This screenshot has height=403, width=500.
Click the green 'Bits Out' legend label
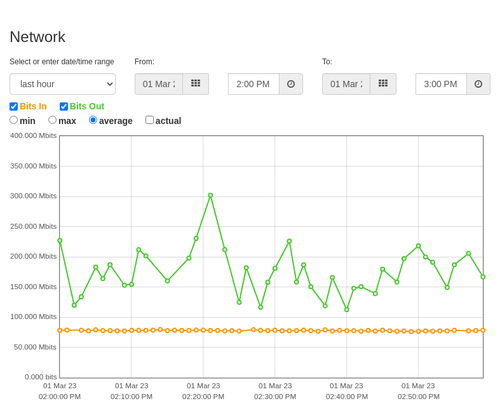(87, 106)
